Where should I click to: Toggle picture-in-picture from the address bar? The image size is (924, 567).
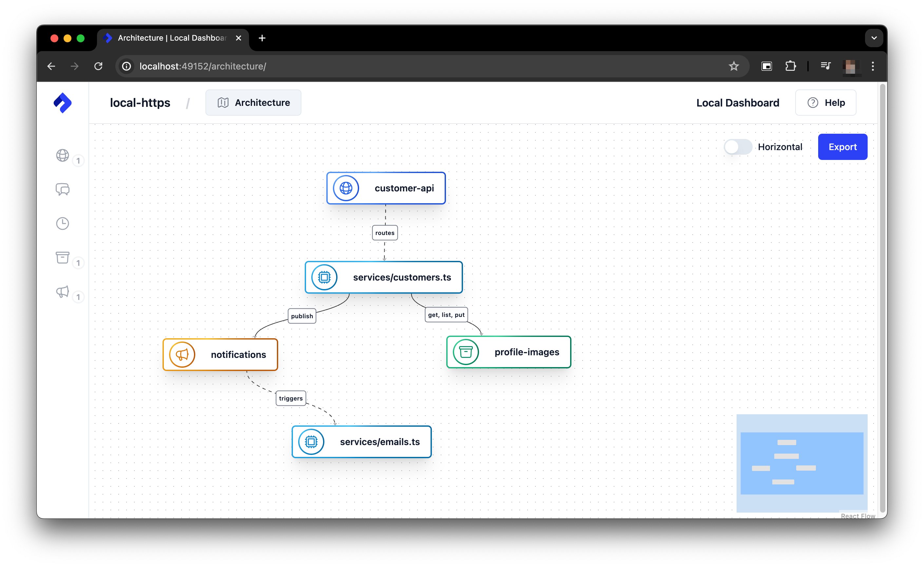coord(766,66)
